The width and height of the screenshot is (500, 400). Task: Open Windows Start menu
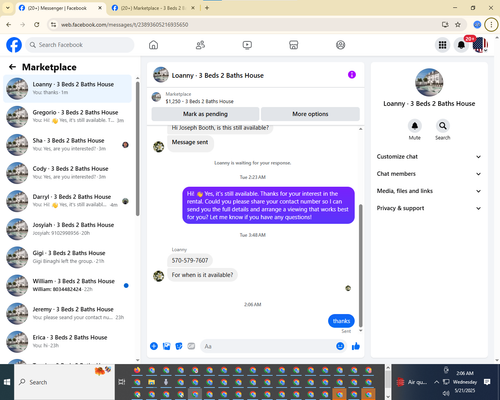click(7, 382)
